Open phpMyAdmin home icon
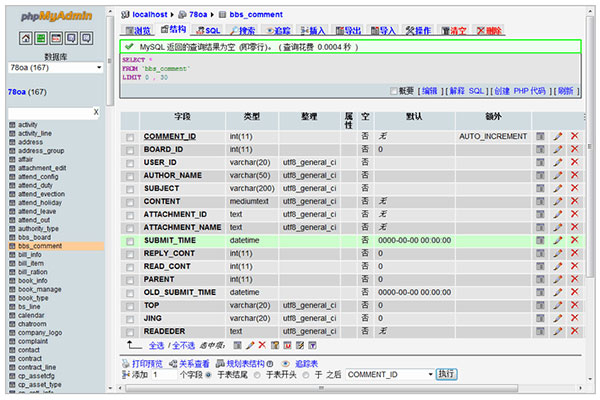Viewport: 600px width, 400px height. tap(26, 38)
